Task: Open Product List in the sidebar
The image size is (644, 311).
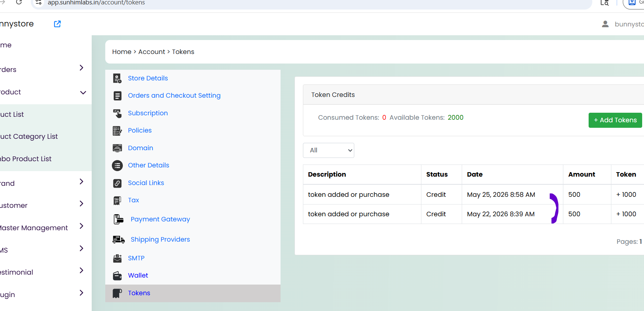Action: point(12,115)
